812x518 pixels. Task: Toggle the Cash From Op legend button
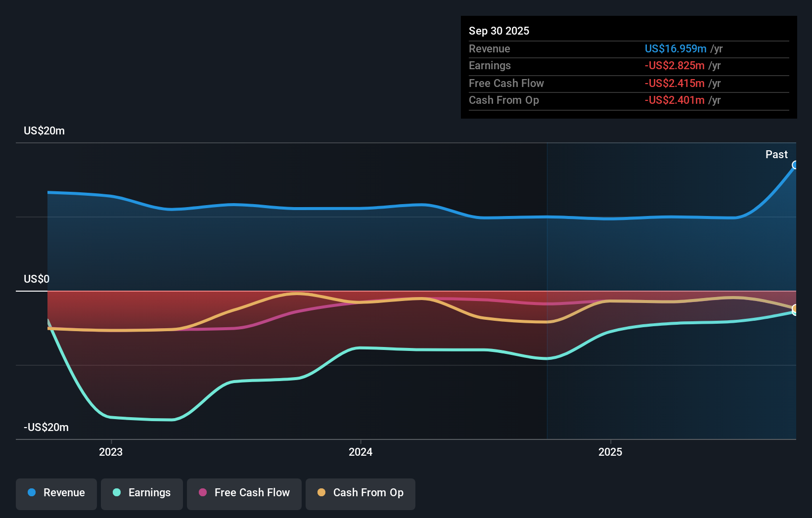point(361,493)
